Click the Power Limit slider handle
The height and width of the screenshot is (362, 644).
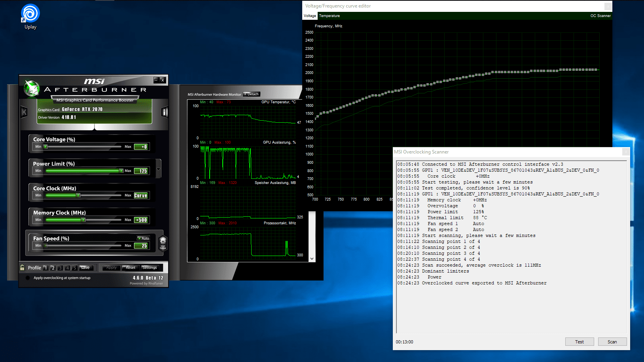121,171
